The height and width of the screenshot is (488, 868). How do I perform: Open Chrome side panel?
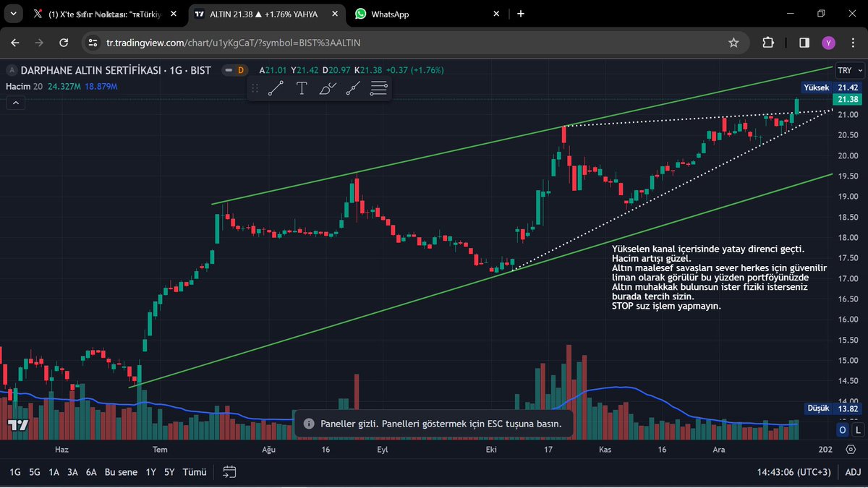point(804,43)
